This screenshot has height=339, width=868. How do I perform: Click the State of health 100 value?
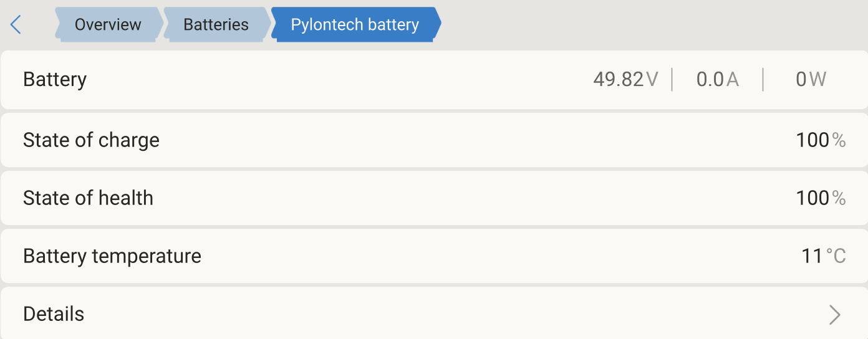812,198
